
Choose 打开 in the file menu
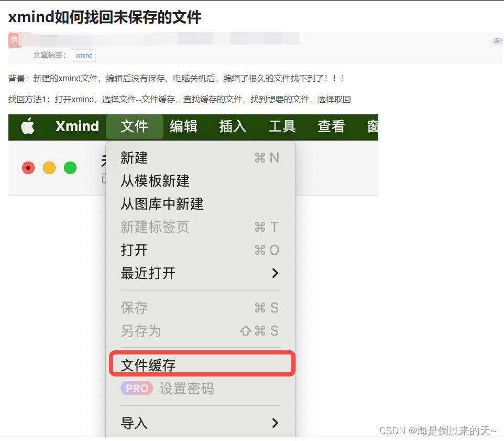200,250
